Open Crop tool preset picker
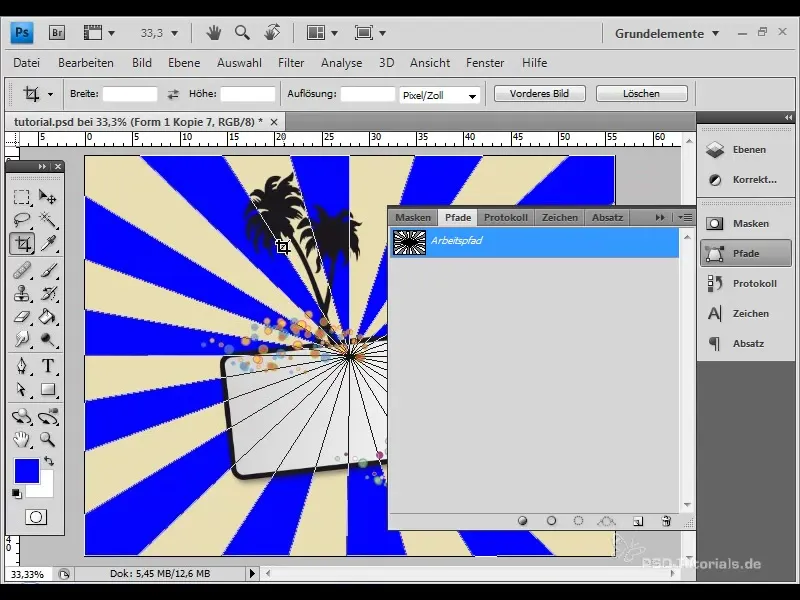 [x=50, y=94]
